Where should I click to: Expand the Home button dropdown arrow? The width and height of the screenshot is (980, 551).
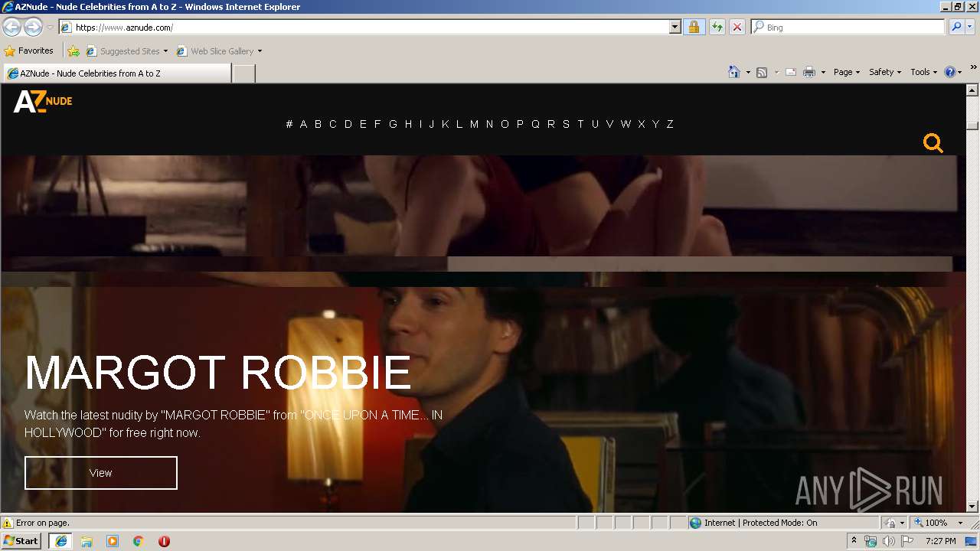click(748, 72)
